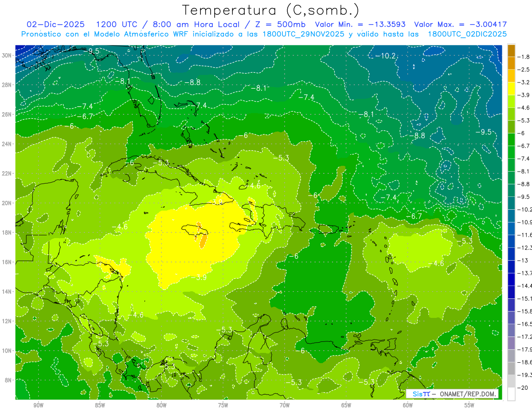Select the 85W longitude axis label

pos(100,405)
